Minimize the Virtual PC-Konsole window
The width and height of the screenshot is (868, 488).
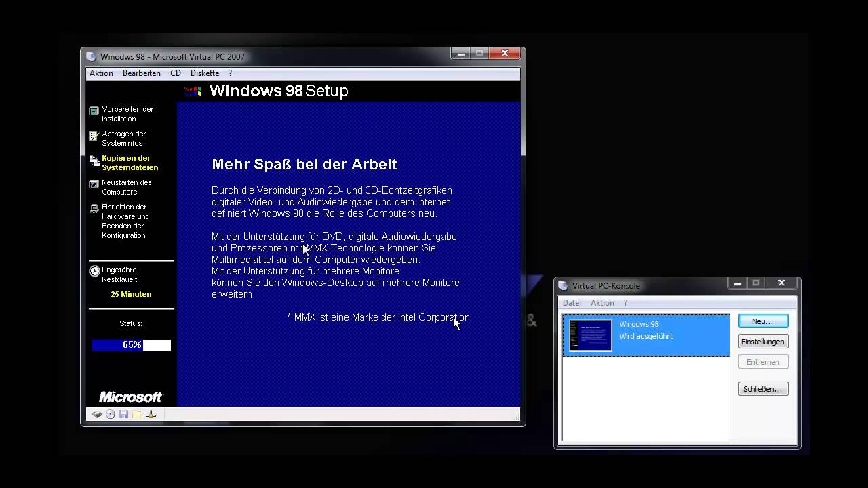pos(738,283)
